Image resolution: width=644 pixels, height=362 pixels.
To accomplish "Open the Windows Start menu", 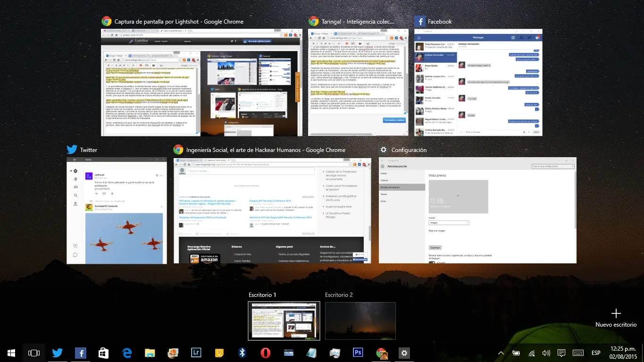I will (11, 353).
